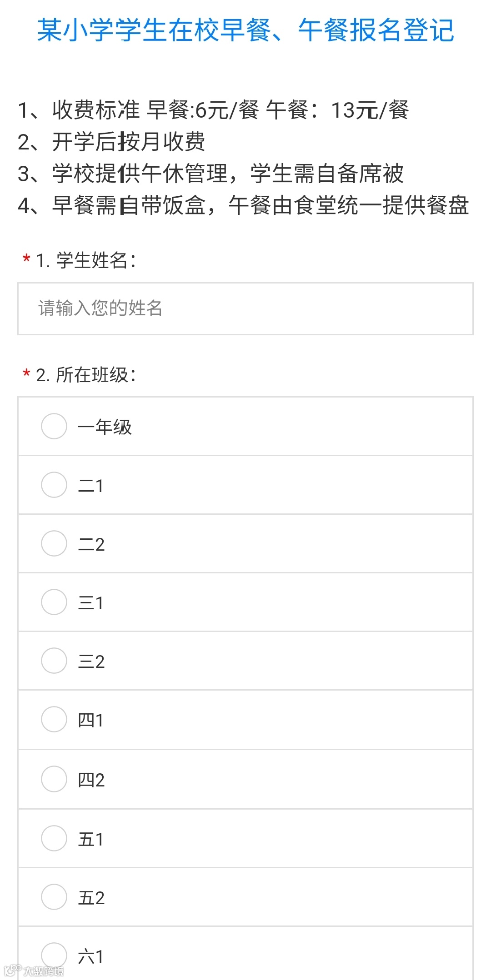Viewport: 491px width, 980px height.
Task: Select the 五1 class radio button
Action: (54, 838)
